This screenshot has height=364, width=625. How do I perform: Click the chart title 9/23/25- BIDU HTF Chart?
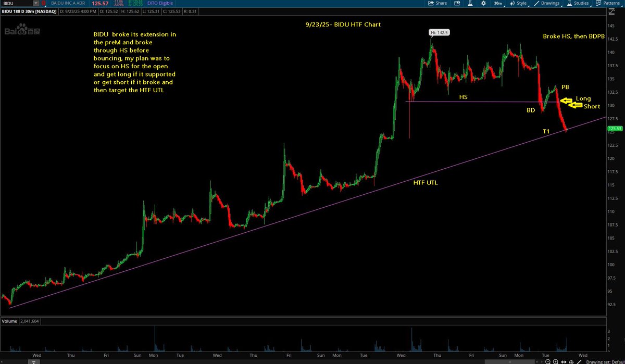[x=344, y=24]
